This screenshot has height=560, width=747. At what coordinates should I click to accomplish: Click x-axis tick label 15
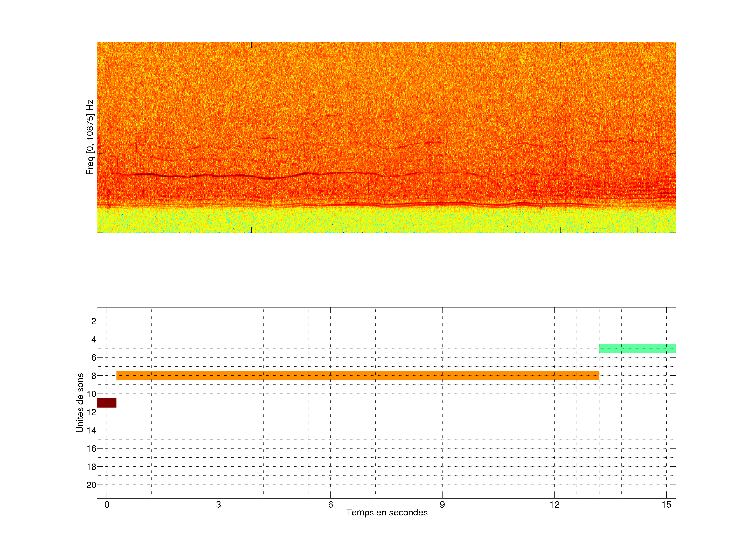pyautogui.click(x=666, y=505)
